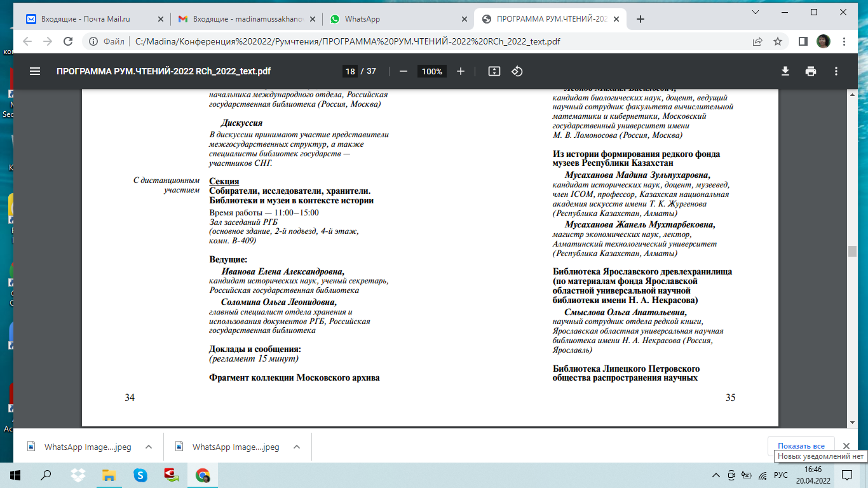The height and width of the screenshot is (488, 868).
Task: Switch to Gmail Входящие tab
Action: [247, 19]
